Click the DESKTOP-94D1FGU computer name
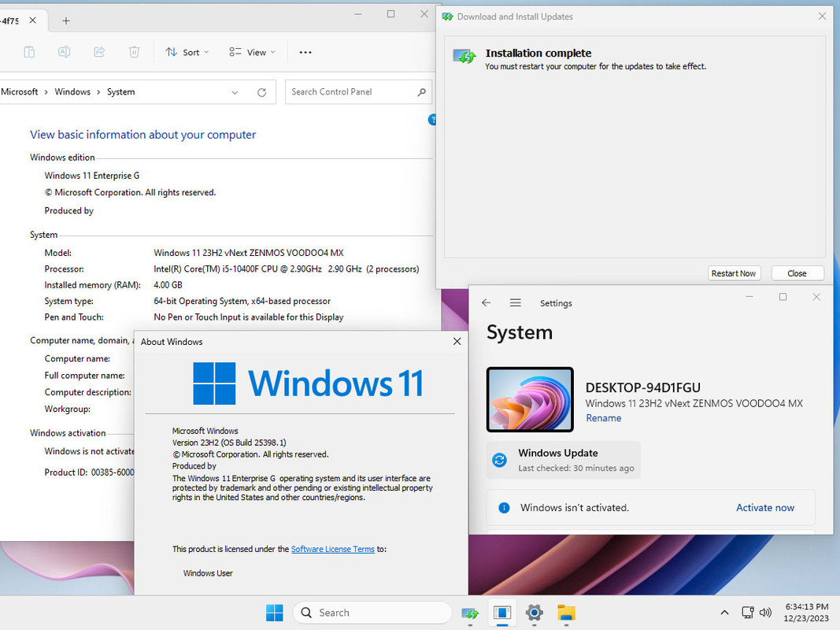The height and width of the screenshot is (630, 840). click(x=643, y=387)
